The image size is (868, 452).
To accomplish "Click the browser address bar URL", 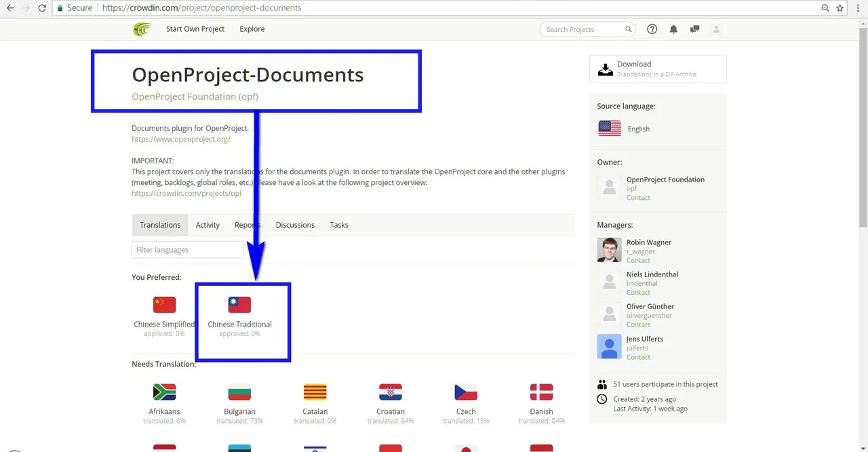I will pyautogui.click(x=202, y=8).
